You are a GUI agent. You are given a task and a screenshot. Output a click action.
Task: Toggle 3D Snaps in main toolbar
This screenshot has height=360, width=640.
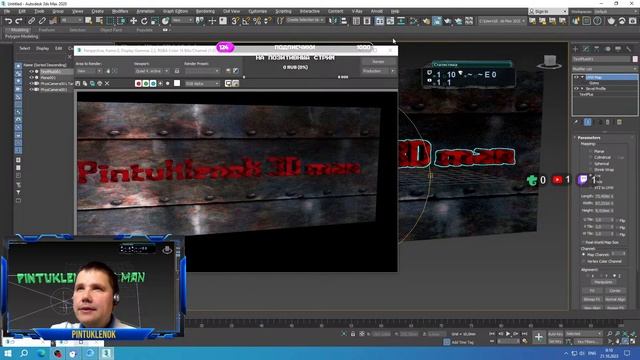[x=235, y=21]
